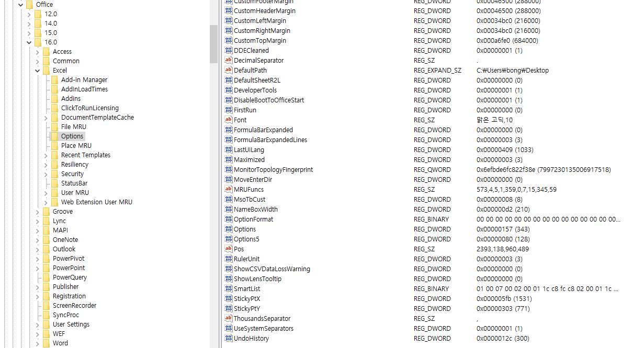Click the Excel folder icon

46,71
